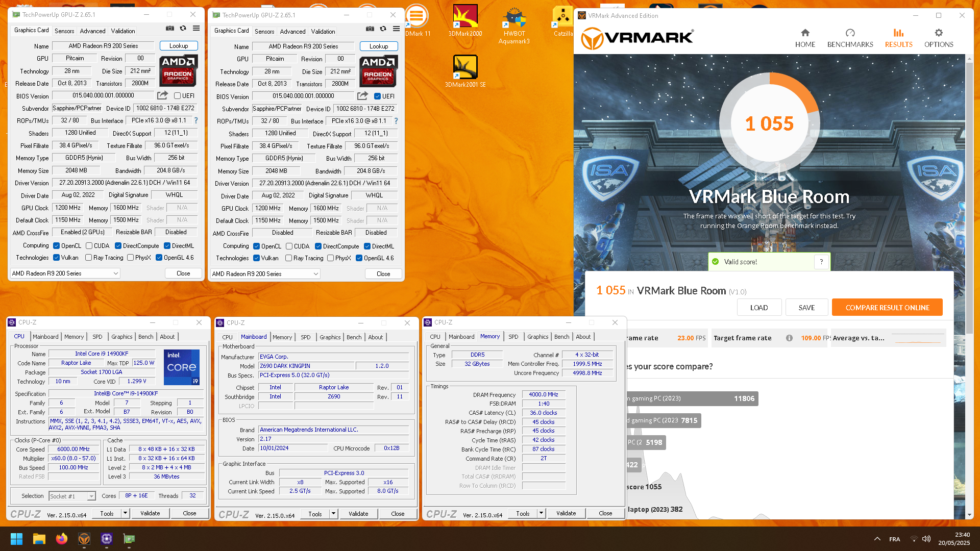The image size is (980, 551).
Task: Click refresh icon in right GPU-Z window
Action: coord(383,29)
